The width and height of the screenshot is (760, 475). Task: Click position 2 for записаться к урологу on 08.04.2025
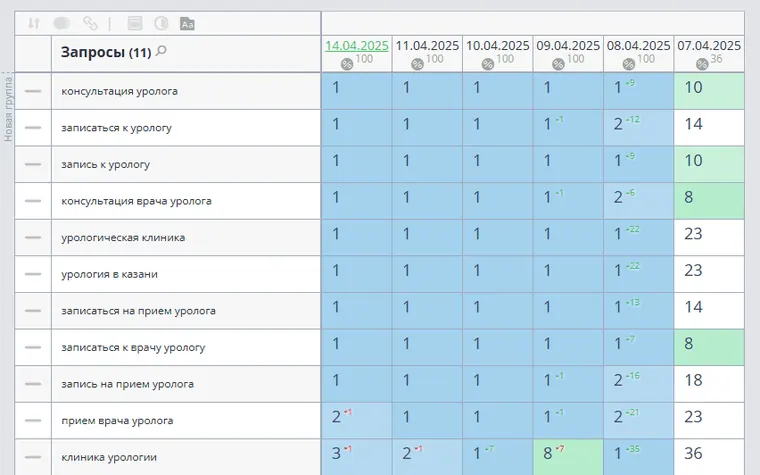618,124
